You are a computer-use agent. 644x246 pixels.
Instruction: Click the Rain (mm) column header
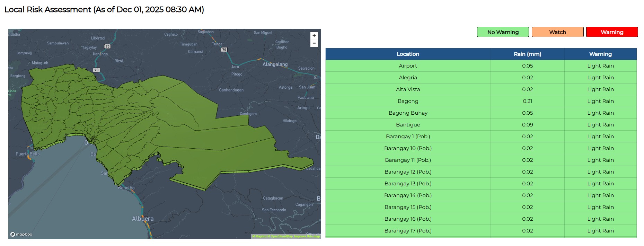pos(527,54)
